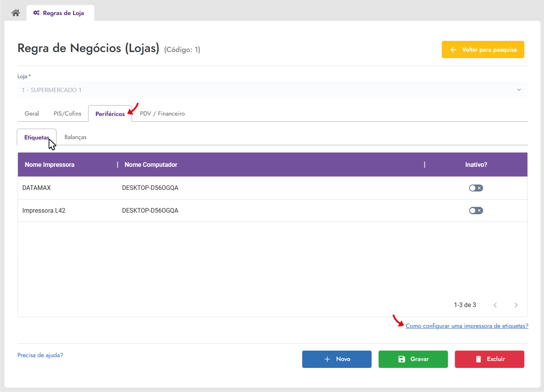
Task: Toggle Inativo switch for Impressora L42
Action: [x=476, y=210]
